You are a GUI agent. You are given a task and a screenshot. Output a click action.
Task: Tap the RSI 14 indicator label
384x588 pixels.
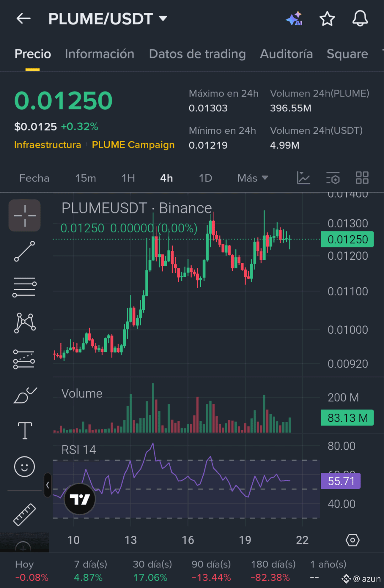coord(79,450)
